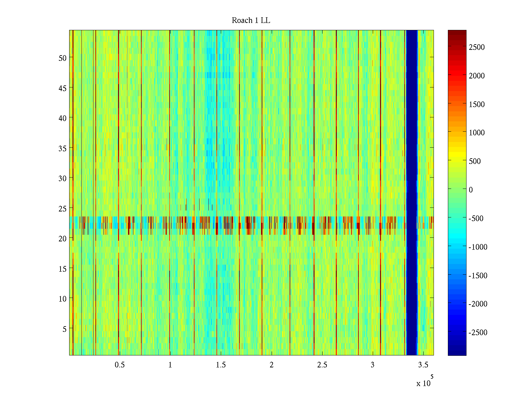Select the x-axis tick label 1.5
The image size is (532, 399).
[221, 365]
